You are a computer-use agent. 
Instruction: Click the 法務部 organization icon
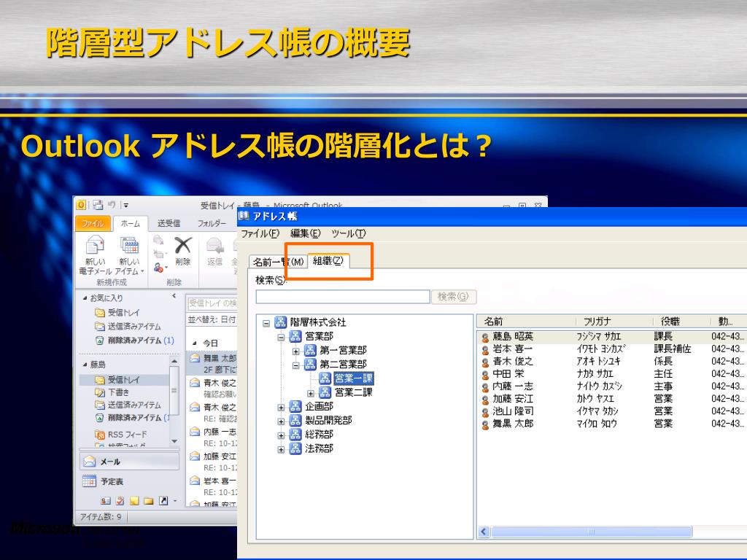[295, 448]
